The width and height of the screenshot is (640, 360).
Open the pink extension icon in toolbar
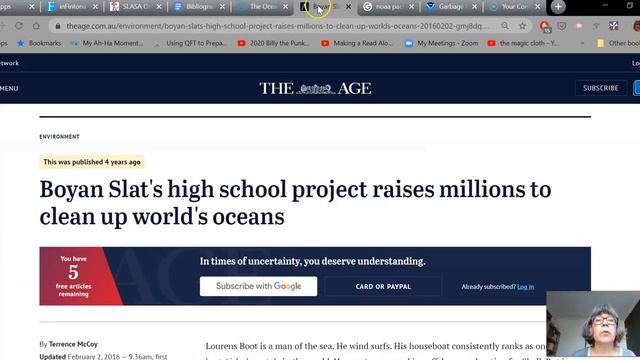[x=579, y=26]
